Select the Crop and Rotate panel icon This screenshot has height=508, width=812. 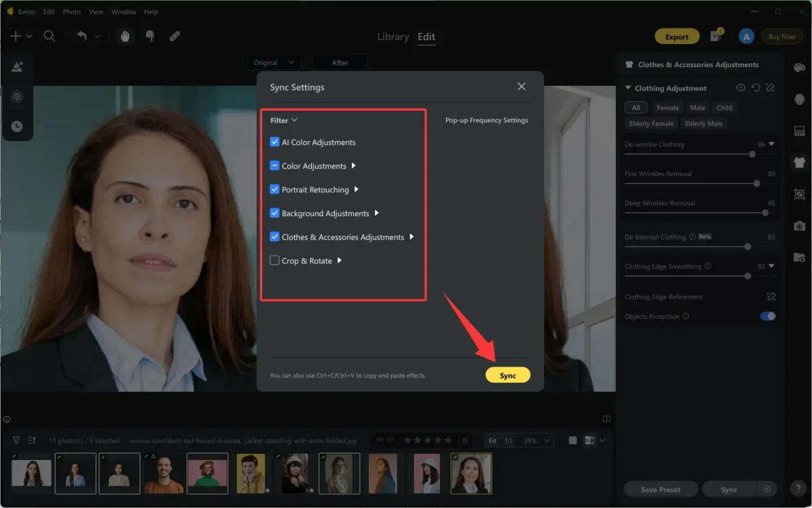tap(799, 194)
